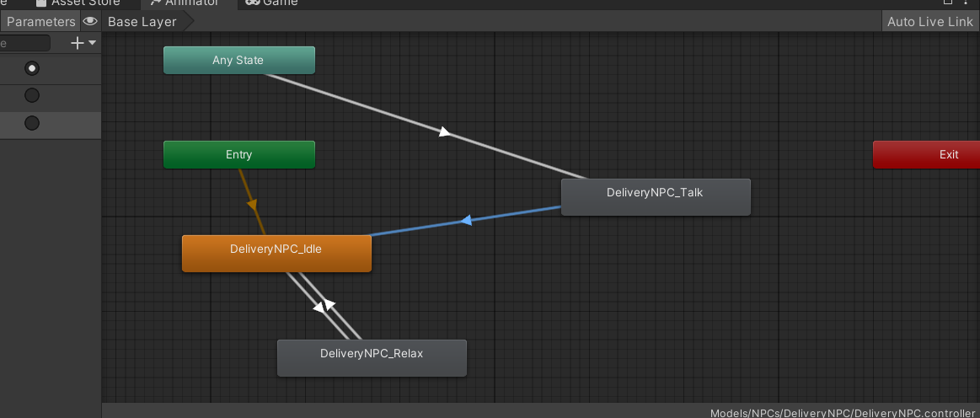The height and width of the screenshot is (418, 980).
Task: Switch to the Game tab
Action: point(272,3)
